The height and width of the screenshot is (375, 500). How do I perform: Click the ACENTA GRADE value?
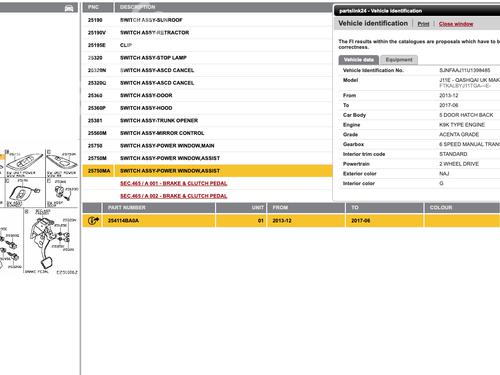point(459,134)
